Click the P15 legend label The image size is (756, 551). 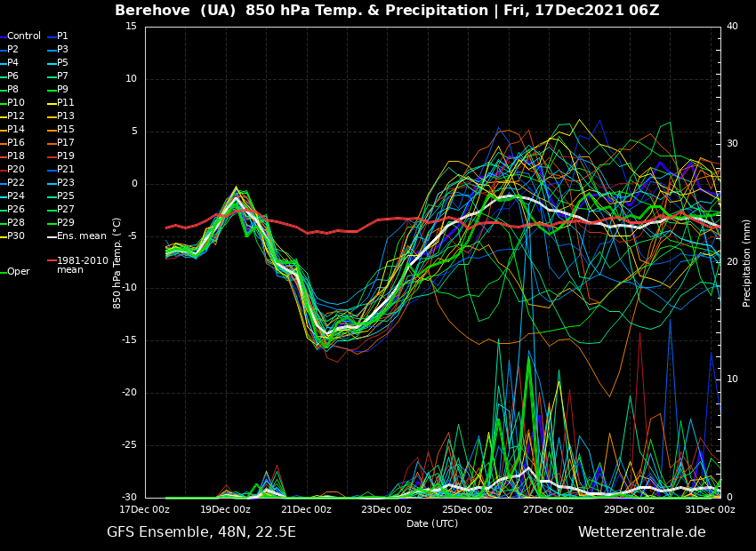tap(66, 130)
